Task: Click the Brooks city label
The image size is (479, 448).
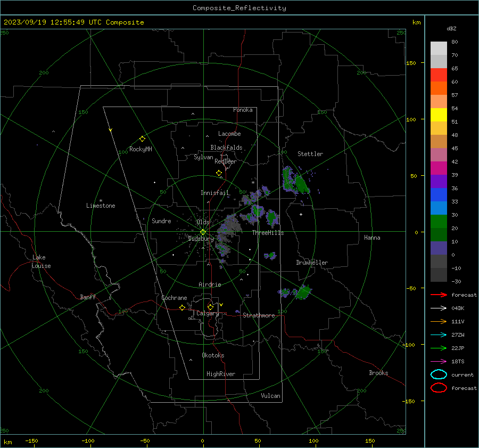Action: pos(378,373)
